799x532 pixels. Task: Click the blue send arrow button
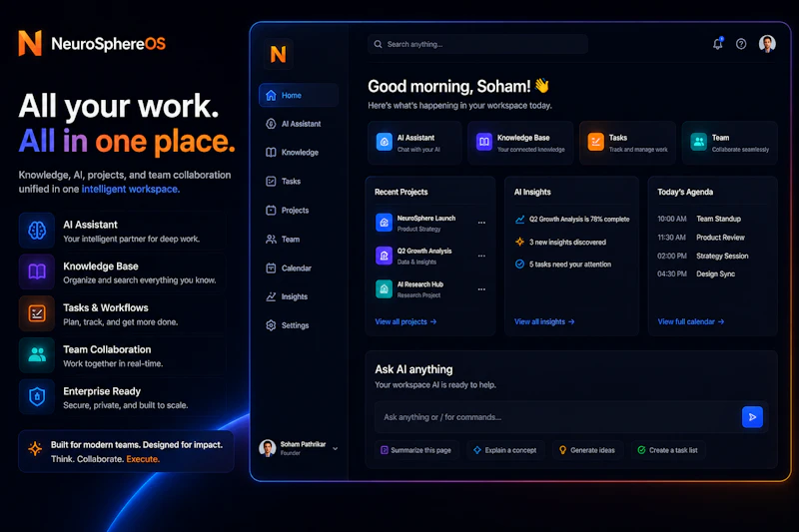[x=752, y=417]
